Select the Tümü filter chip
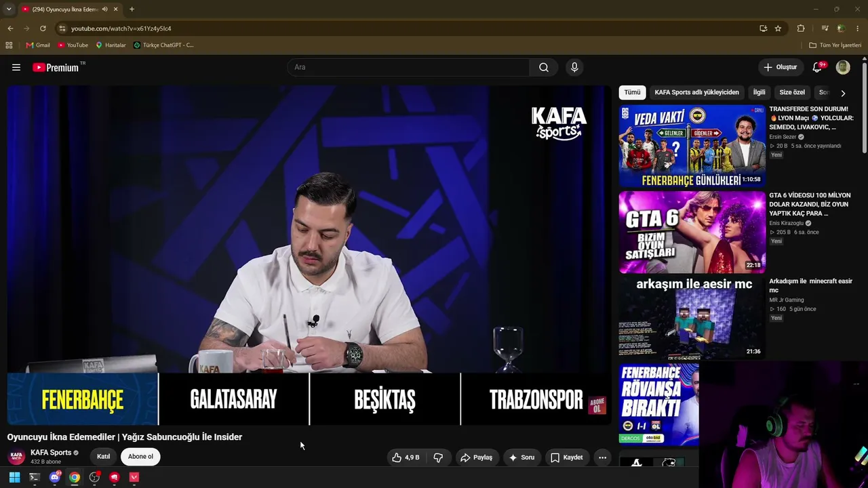 click(x=632, y=92)
